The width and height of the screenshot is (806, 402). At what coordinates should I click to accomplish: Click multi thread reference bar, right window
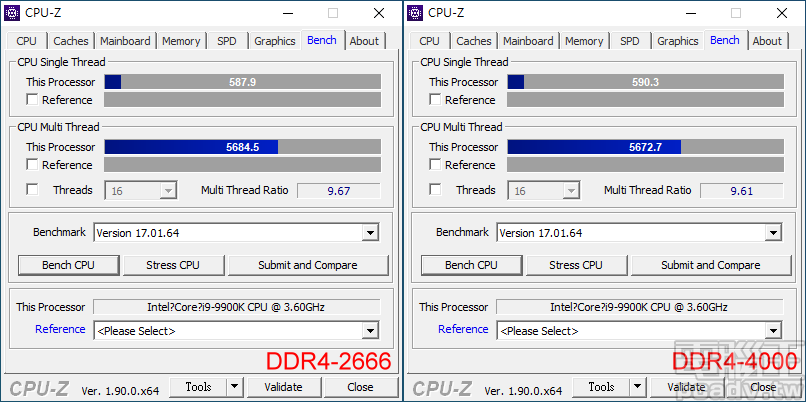(x=646, y=165)
